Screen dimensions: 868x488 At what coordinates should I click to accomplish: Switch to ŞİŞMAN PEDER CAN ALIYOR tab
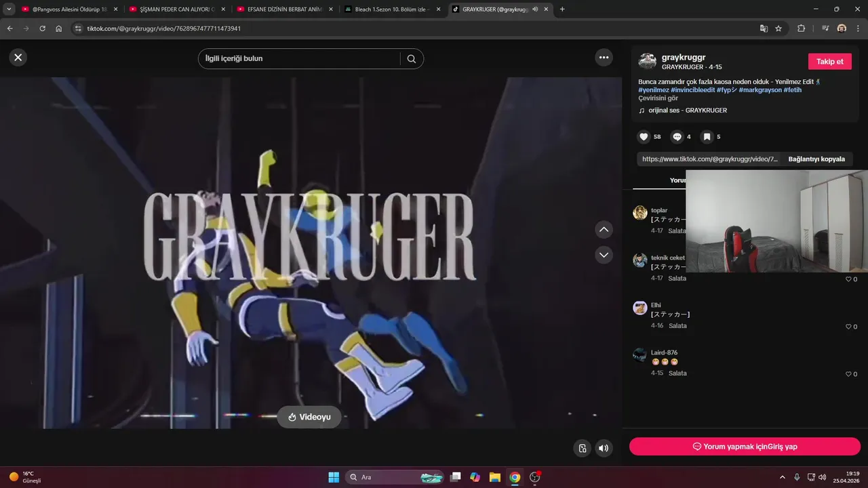click(x=178, y=9)
